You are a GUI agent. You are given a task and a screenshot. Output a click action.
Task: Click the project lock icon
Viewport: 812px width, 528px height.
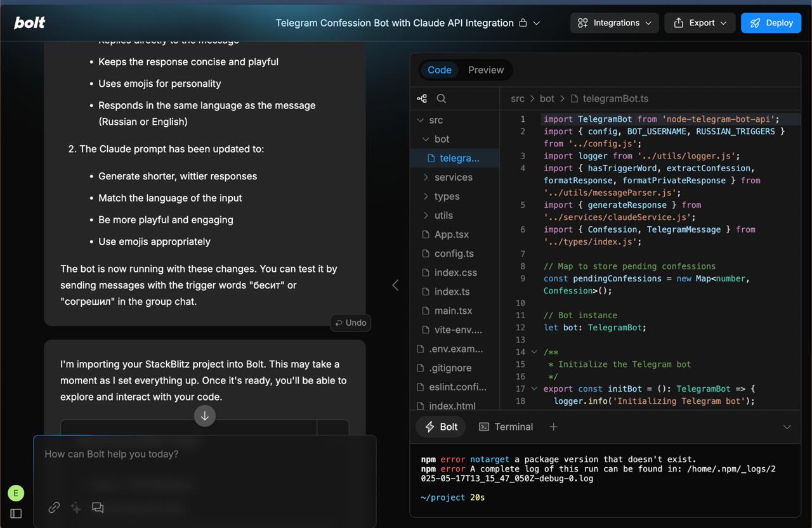tap(523, 23)
